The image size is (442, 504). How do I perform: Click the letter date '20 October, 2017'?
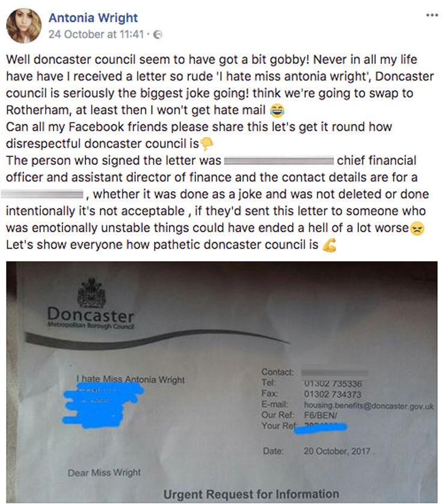point(337,451)
